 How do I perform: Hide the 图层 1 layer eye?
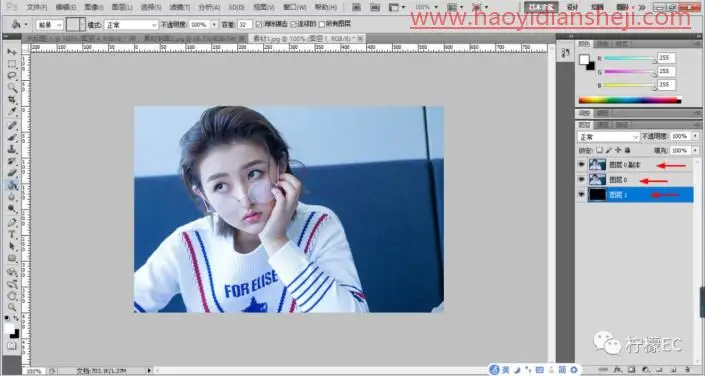coord(581,195)
